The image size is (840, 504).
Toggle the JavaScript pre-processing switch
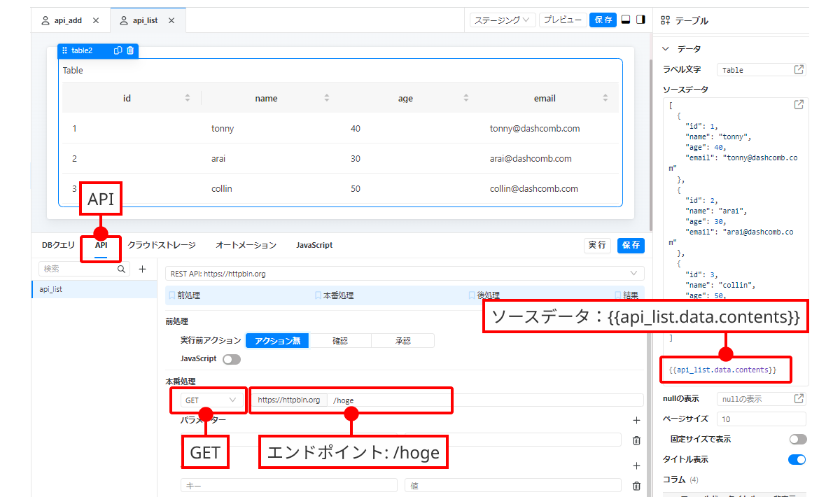coord(231,359)
